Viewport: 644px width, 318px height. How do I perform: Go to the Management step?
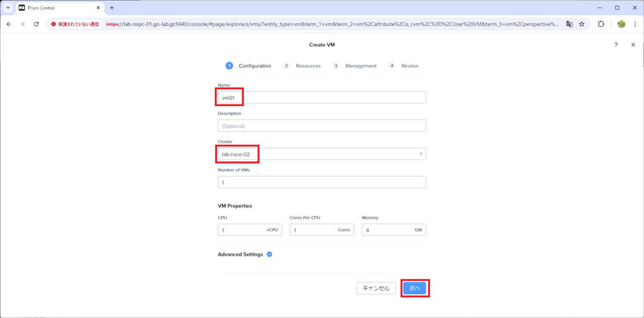point(354,66)
